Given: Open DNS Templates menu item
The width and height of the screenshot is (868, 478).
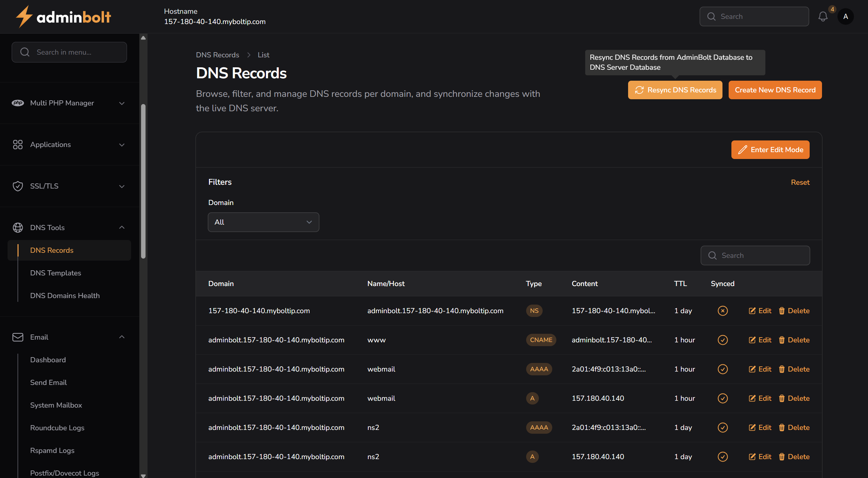Looking at the screenshot, I should [x=56, y=273].
